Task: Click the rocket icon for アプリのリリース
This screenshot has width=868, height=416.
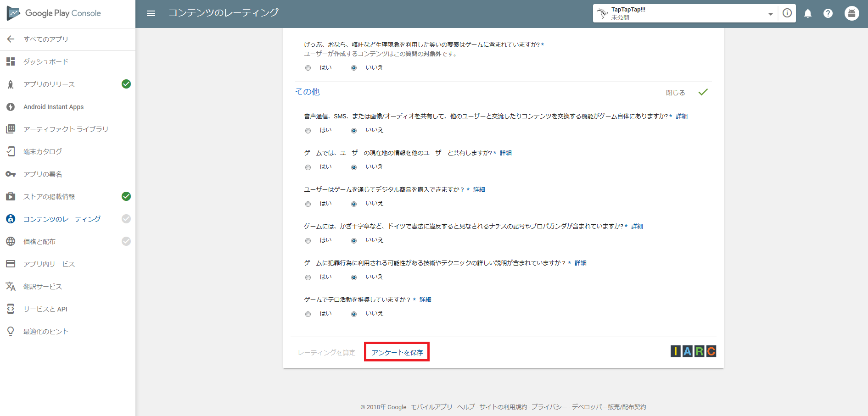Action: 11,84
